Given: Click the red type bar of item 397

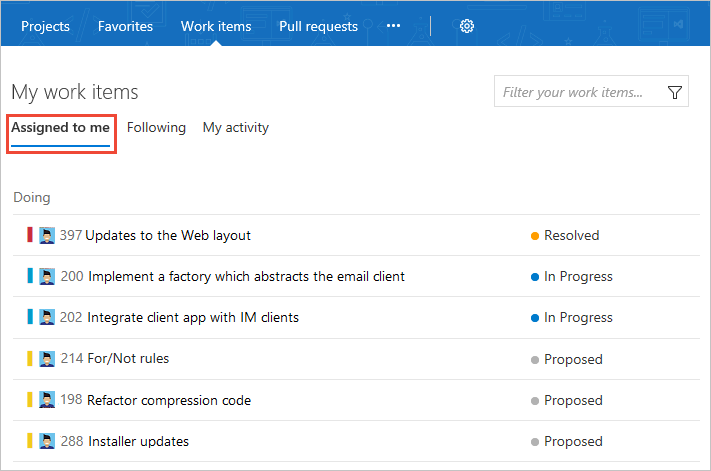Looking at the screenshot, I should pos(30,235).
